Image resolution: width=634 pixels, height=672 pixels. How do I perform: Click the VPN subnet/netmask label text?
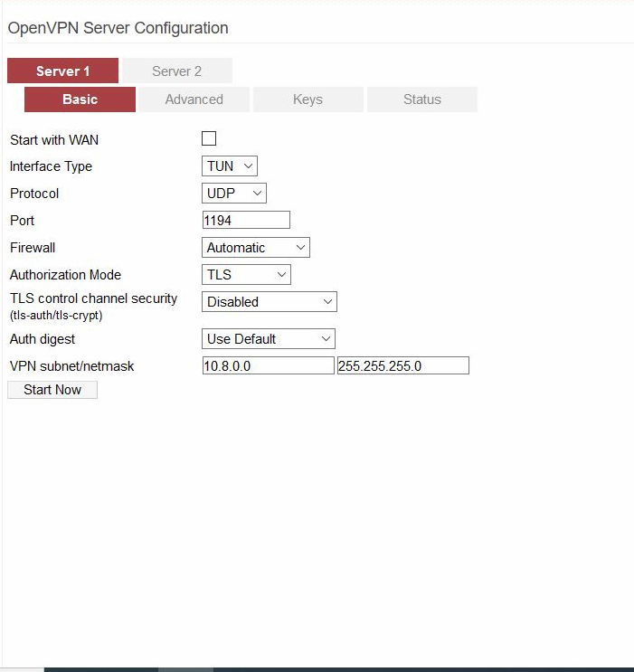click(71, 366)
